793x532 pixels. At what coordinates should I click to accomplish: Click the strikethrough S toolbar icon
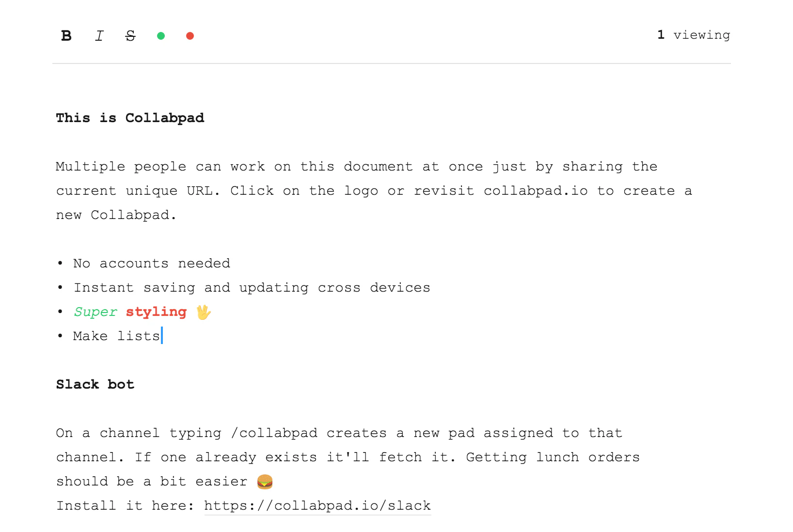pyautogui.click(x=130, y=35)
